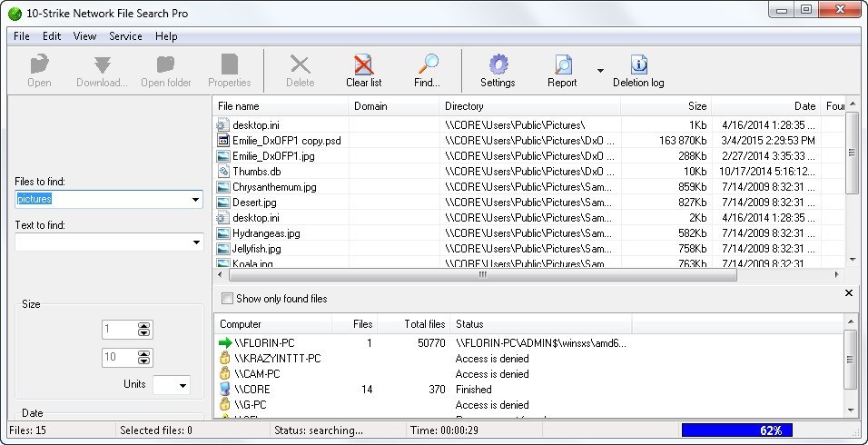Click the 62% search progress bar
Viewport: 868px width, 445px height.
coord(737,430)
